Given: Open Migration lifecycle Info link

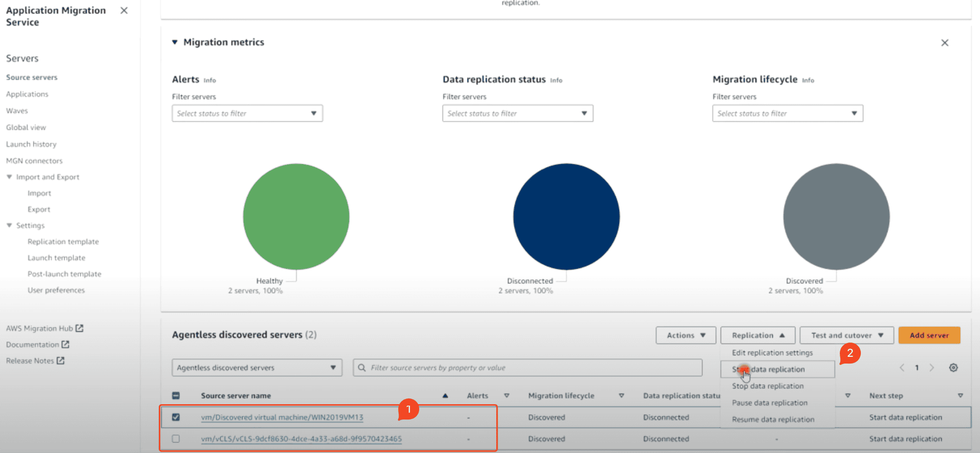Looking at the screenshot, I should [808, 80].
